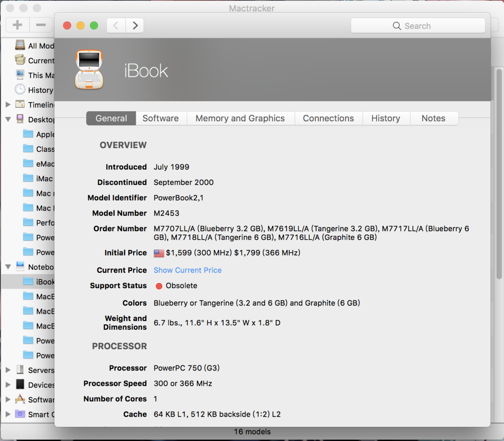Collapse the Desktops disclosure triangle
This screenshot has width=504, height=441.
pyautogui.click(x=8, y=119)
